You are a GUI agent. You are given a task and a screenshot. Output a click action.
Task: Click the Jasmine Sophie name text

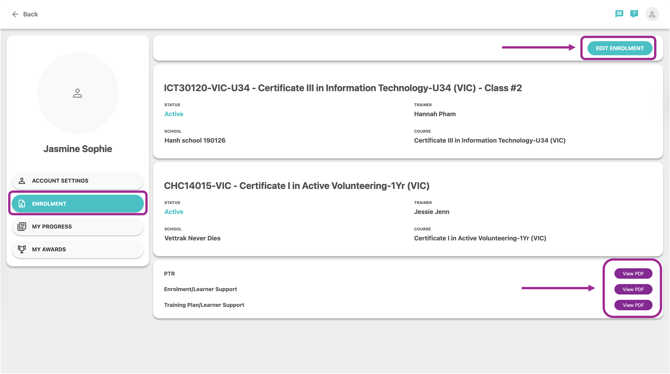78,149
